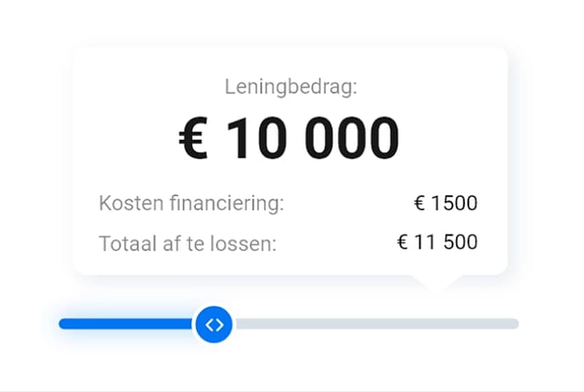Click the slider handle with arrows icon

coord(214,324)
